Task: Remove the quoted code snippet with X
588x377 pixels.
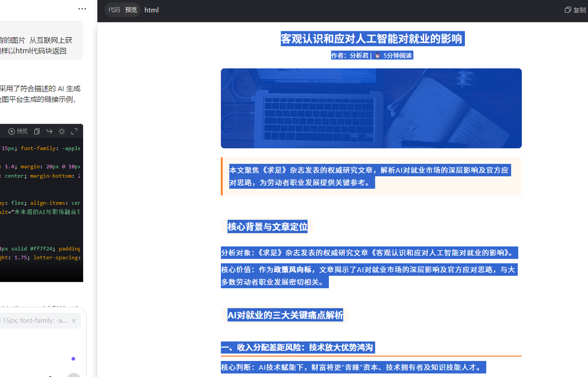Action: pyautogui.click(x=73, y=321)
